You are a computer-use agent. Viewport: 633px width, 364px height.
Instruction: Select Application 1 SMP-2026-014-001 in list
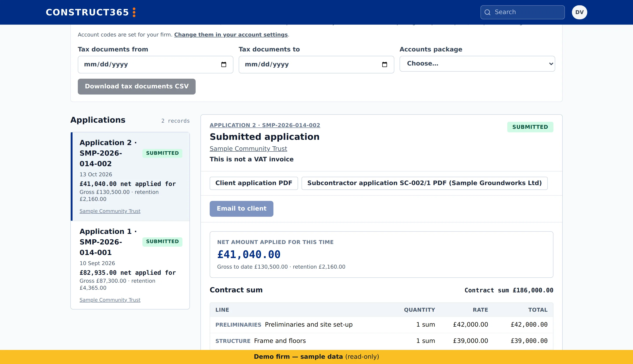[130, 265]
